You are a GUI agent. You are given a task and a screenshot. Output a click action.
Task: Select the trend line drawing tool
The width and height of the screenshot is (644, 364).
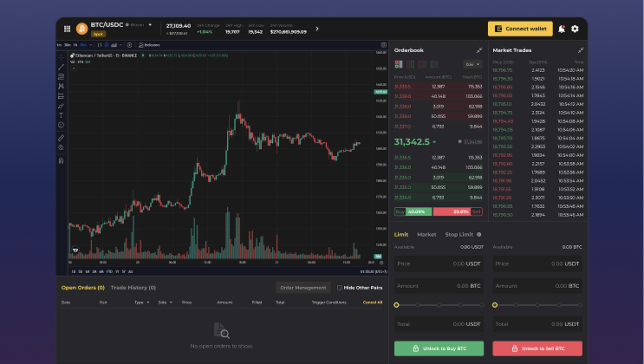(x=62, y=67)
